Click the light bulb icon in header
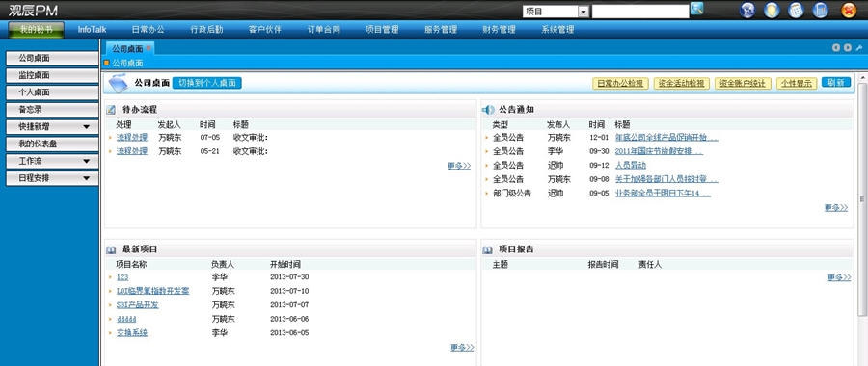The image size is (868, 366). tap(772, 10)
